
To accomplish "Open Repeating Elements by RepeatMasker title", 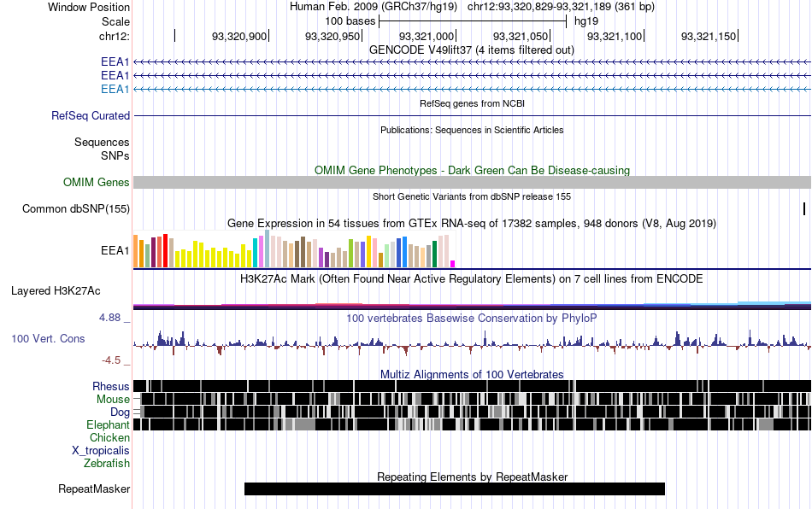I will [472, 477].
